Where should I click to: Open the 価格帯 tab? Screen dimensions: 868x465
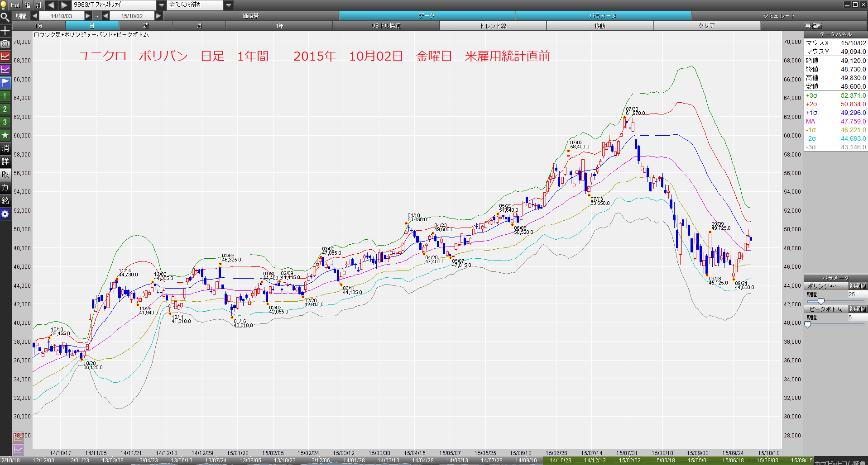point(251,16)
